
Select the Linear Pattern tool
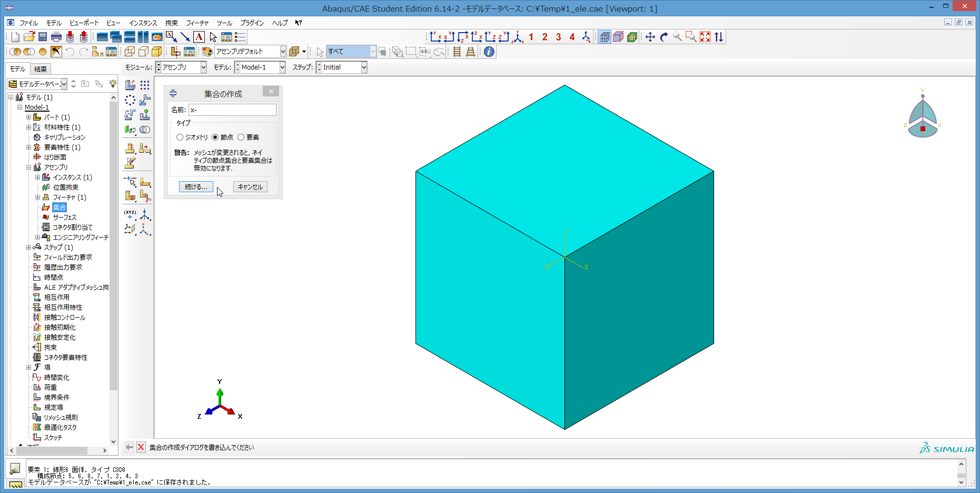coord(145,85)
